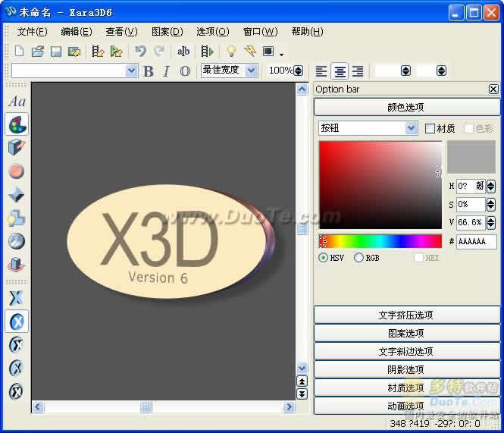Image resolution: width=504 pixels, height=433 pixels.
Task: Select the extrusion cube tool
Action: point(16,148)
